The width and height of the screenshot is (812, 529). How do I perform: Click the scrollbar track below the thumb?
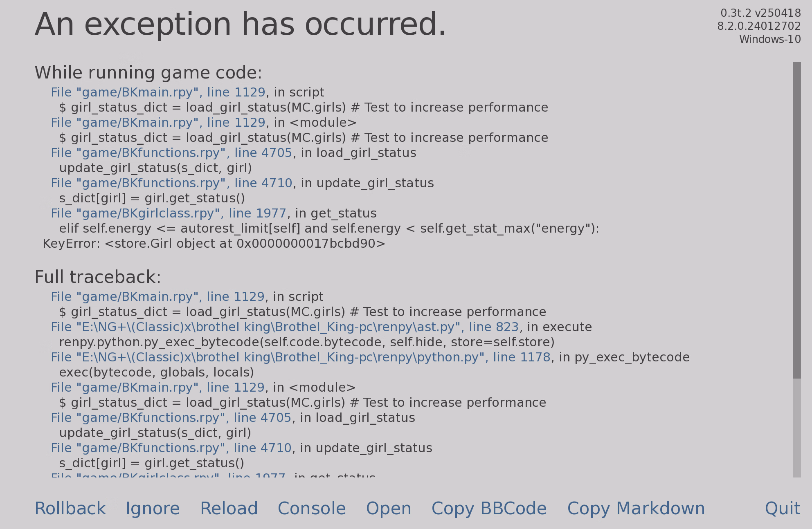click(796, 427)
